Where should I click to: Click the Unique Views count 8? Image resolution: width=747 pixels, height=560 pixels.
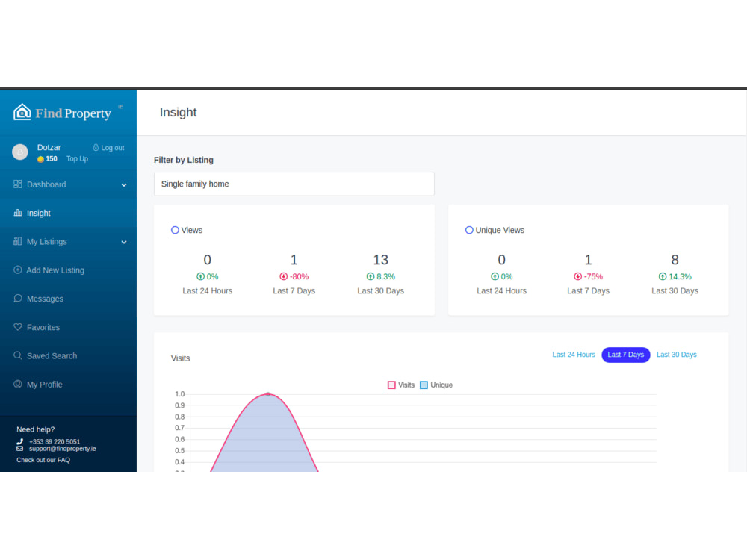675,260
